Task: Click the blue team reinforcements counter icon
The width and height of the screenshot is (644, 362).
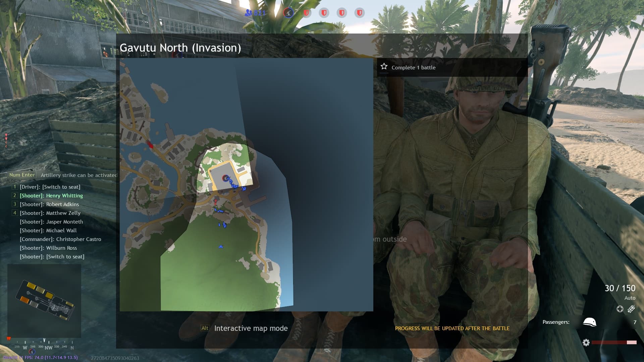Action: point(249,13)
